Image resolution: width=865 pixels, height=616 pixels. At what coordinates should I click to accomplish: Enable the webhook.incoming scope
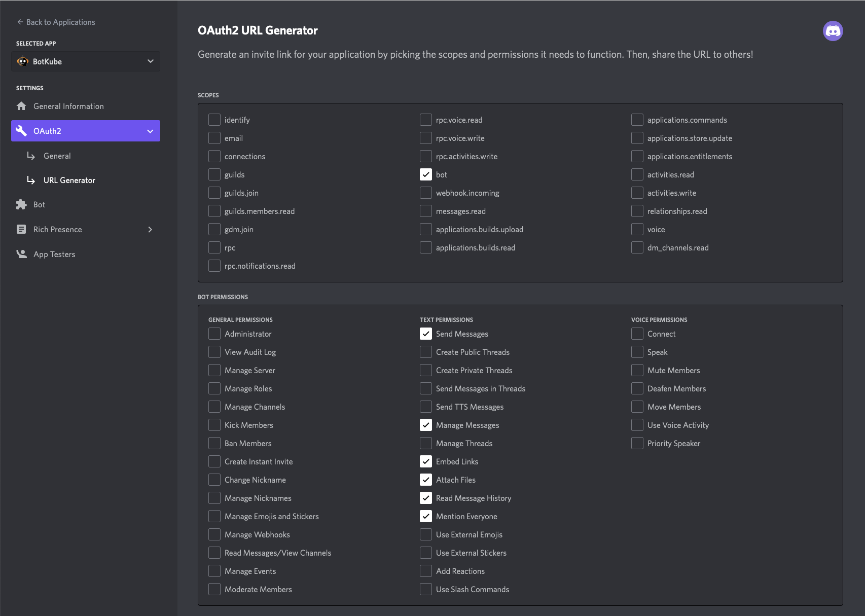coord(425,193)
